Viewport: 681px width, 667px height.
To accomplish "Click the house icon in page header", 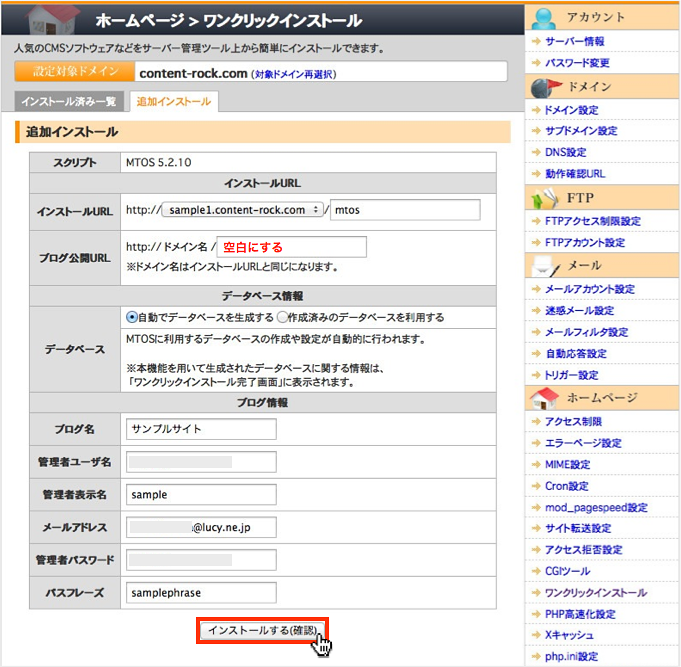I will [51, 20].
